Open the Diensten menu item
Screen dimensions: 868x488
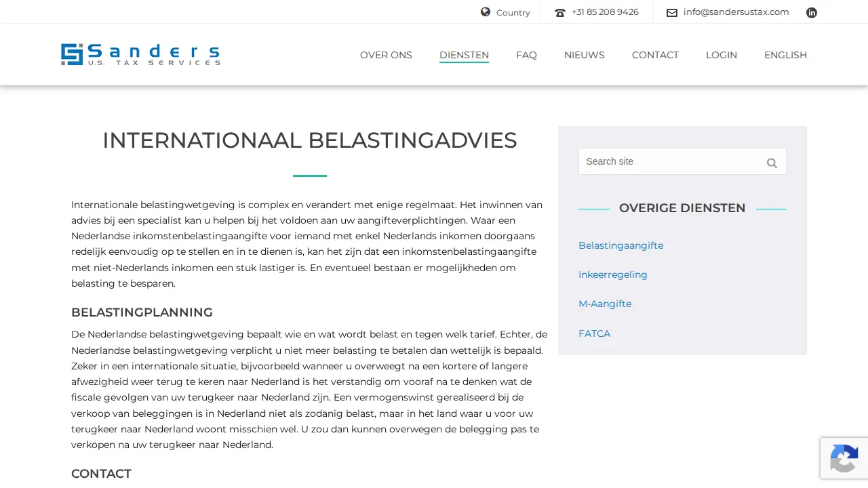tap(464, 55)
